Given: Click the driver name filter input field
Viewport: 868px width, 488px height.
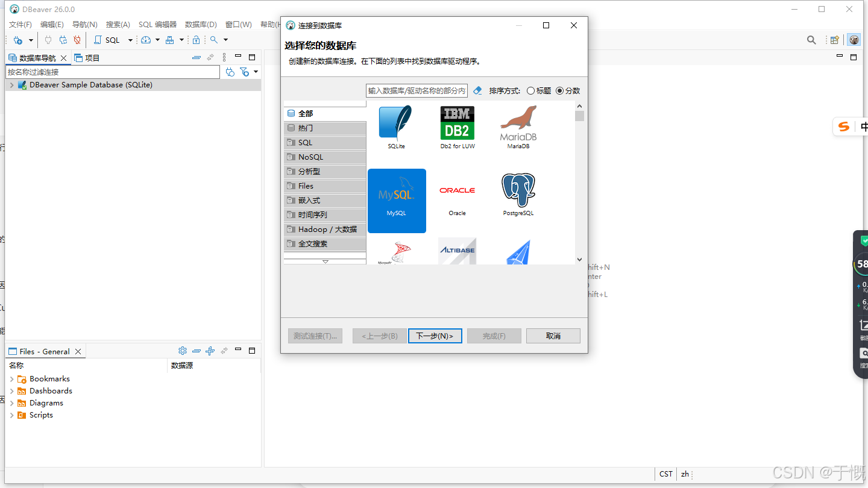Looking at the screenshot, I should click(417, 90).
